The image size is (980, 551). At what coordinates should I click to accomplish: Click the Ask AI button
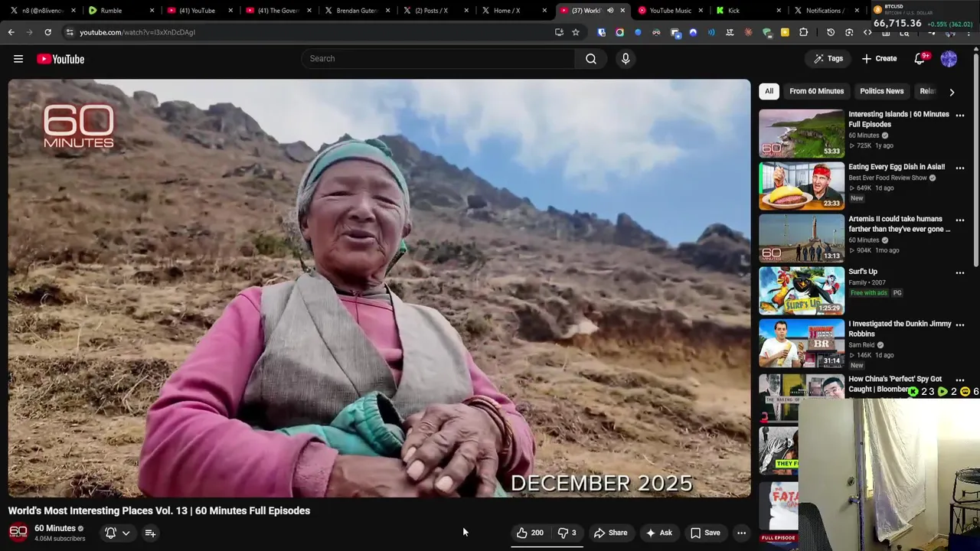click(658, 533)
